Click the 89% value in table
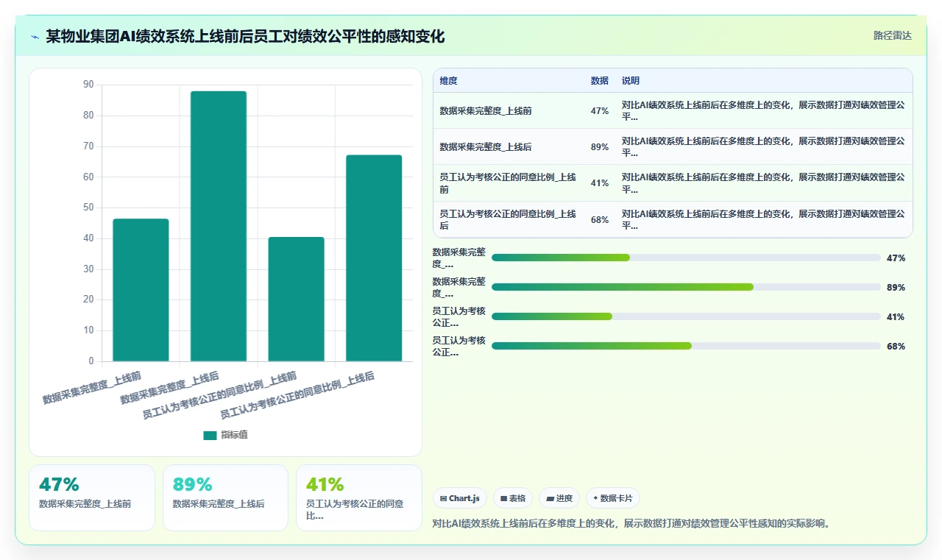Viewport: 942px width, 560px height. point(599,146)
